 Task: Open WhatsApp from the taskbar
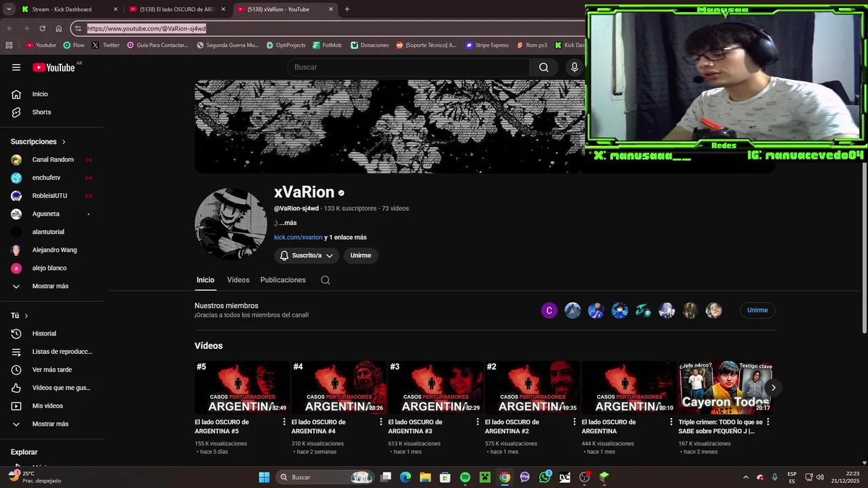click(545, 477)
